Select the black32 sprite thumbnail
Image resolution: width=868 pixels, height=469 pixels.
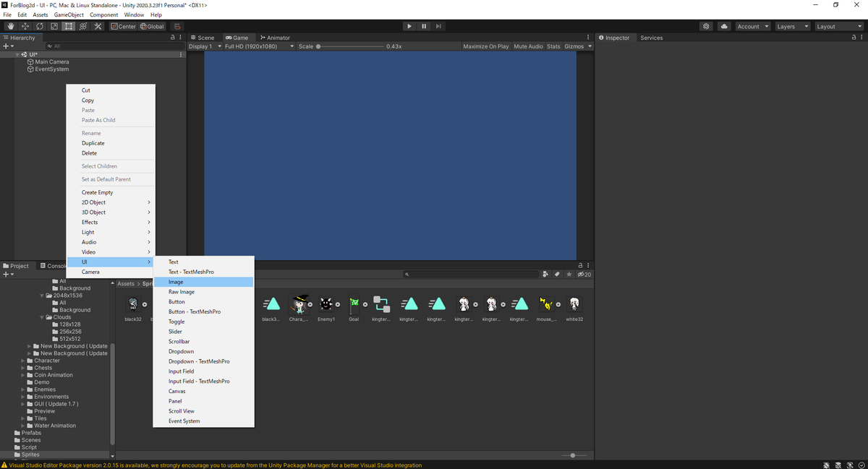coord(133,304)
